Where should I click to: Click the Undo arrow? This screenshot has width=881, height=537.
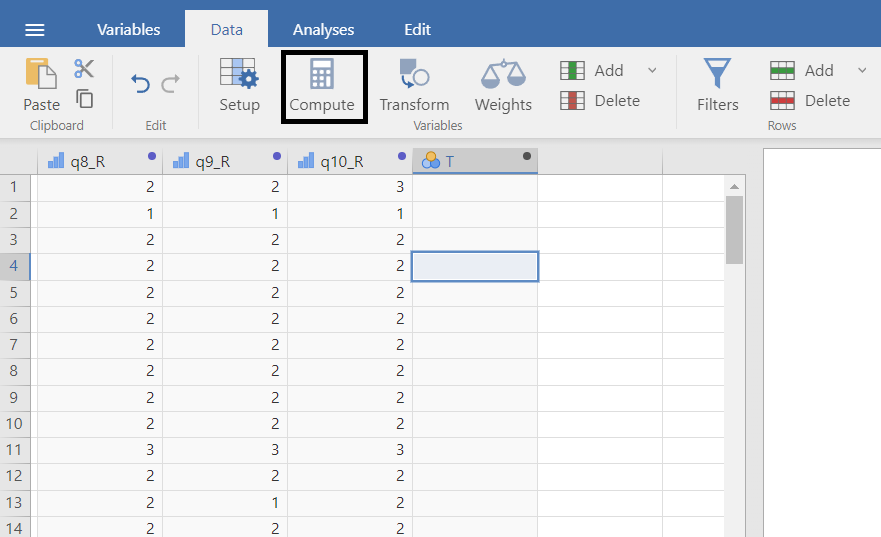point(141,85)
